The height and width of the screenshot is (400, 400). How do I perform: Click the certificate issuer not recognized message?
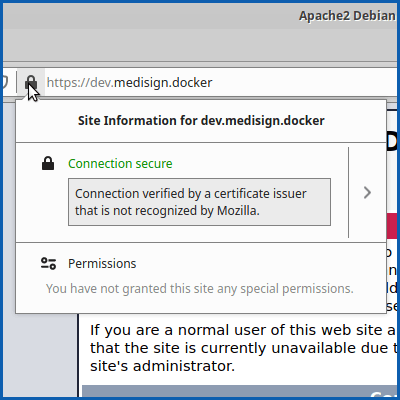tap(199, 202)
